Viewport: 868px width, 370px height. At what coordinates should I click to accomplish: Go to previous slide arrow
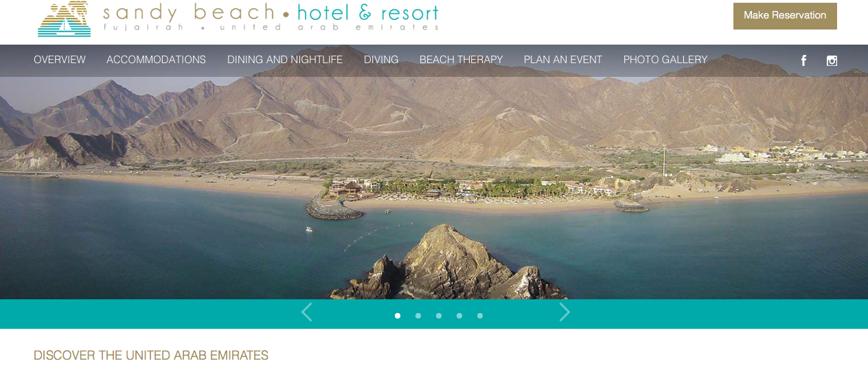click(306, 312)
